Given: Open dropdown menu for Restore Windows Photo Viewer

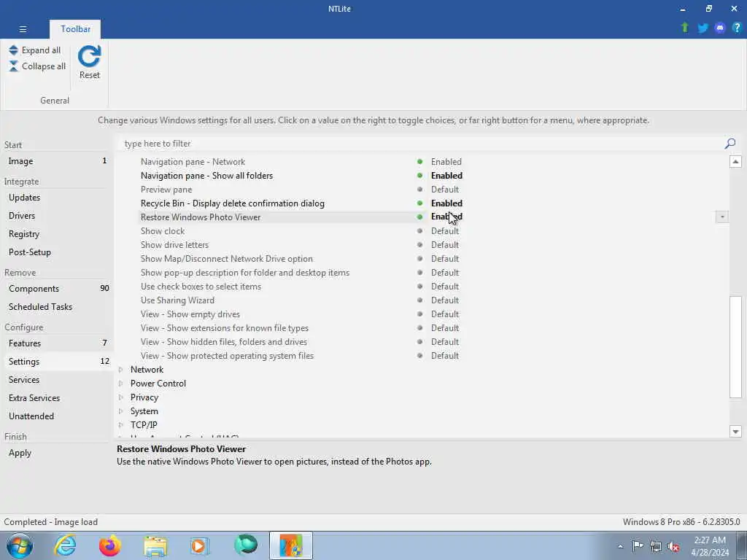Looking at the screenshot, I should 721,217.
